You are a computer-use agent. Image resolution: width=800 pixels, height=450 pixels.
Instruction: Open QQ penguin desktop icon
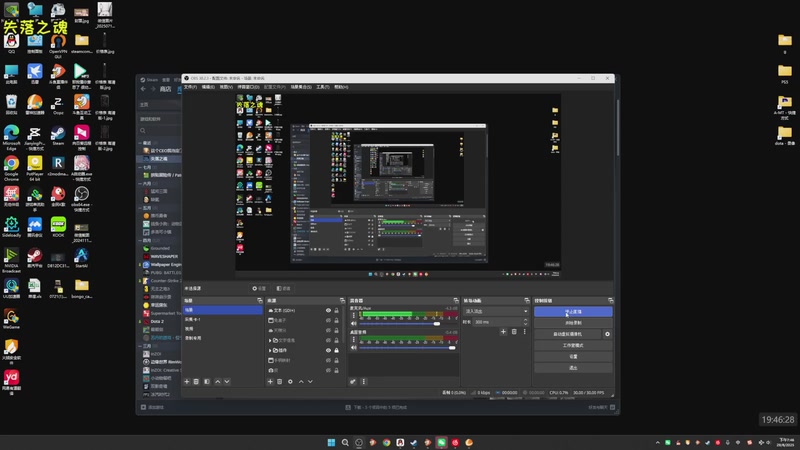coord(11,43)
